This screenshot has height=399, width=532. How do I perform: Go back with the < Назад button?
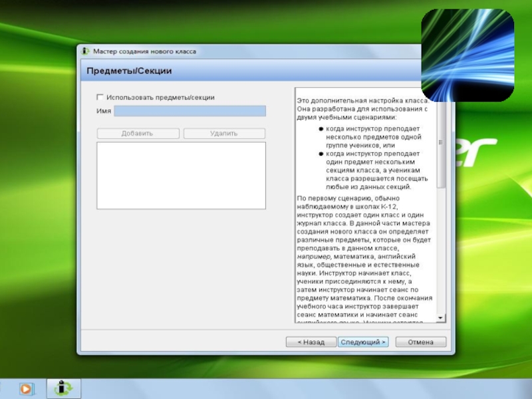coord(311,342)
